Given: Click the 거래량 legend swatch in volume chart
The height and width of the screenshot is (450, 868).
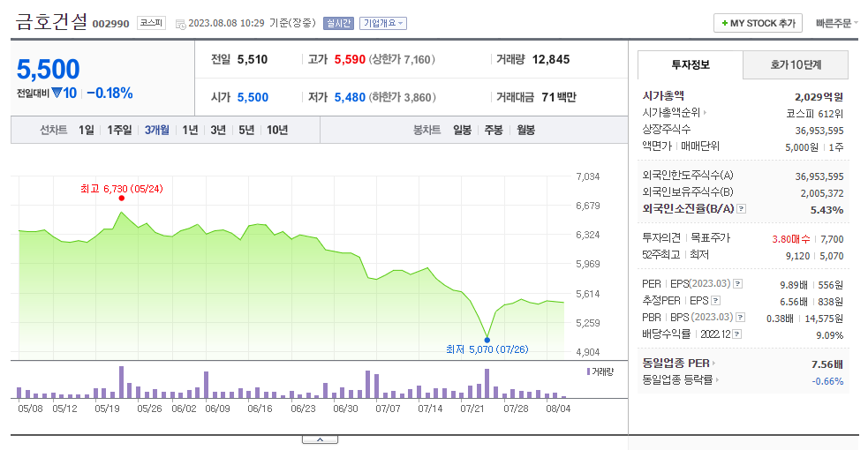Looking at the screenshot, I should point(588,371).
